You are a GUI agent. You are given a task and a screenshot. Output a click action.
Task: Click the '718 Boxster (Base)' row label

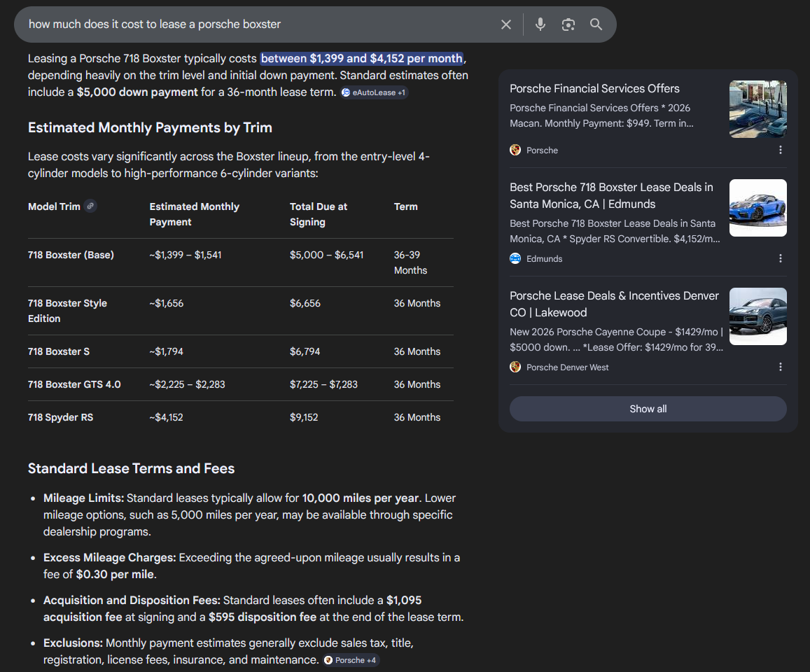pyautogui.click(x=71, y=255)
